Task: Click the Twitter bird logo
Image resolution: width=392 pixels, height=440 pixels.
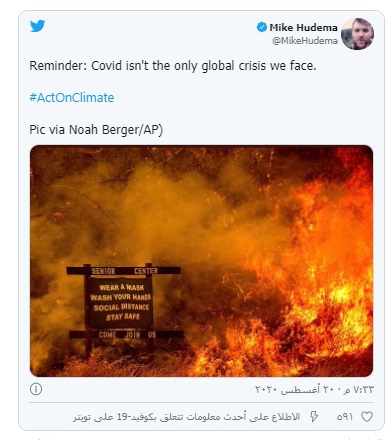Action: pyautogui.click(x=37, y=26)
